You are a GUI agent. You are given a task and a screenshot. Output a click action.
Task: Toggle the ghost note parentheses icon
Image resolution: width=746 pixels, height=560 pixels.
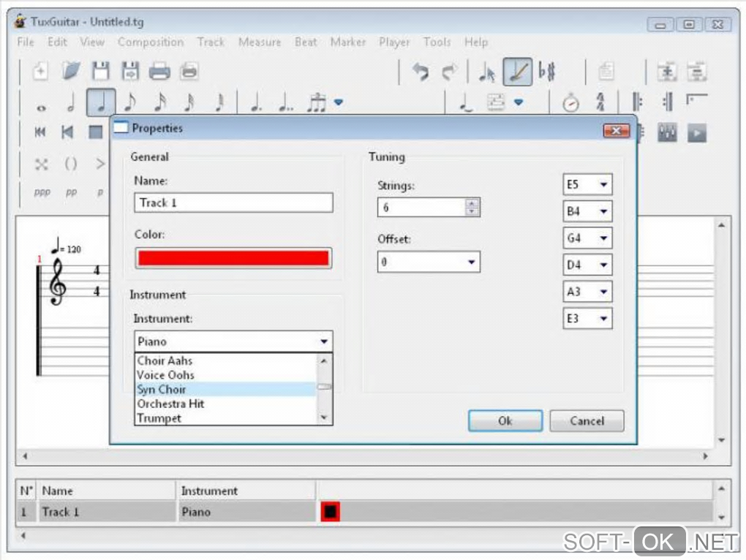70,164
